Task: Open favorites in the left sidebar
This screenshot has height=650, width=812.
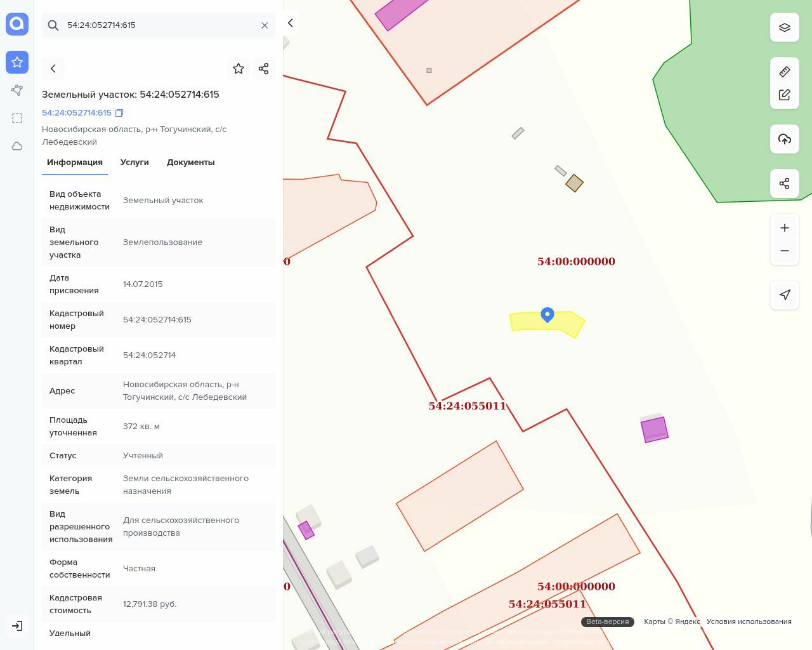Action: pyautogui.click(x=17, y=62)
